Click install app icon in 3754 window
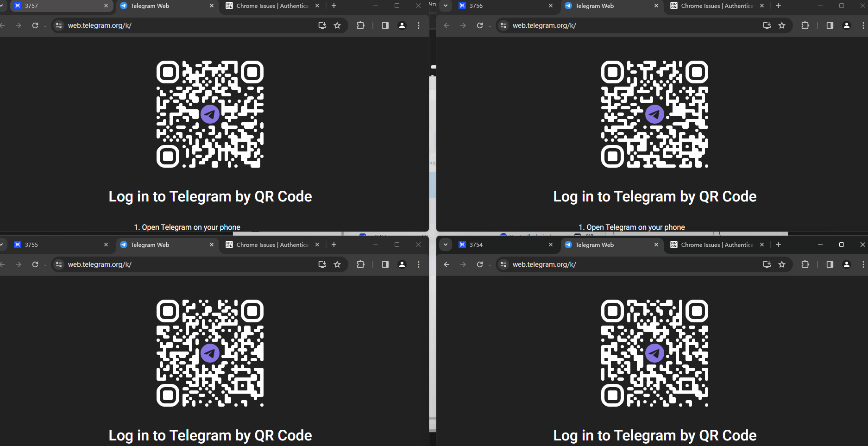 (x=767, y=264)
